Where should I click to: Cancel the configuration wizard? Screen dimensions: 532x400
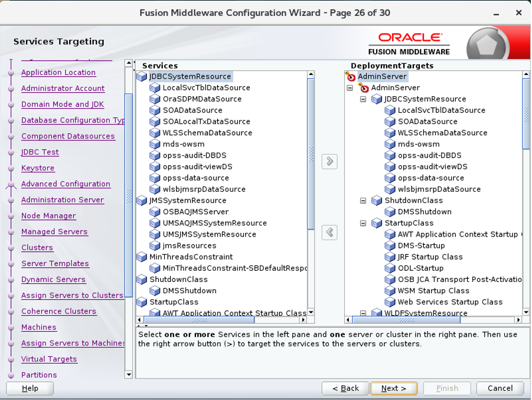[x=500, y=388]
